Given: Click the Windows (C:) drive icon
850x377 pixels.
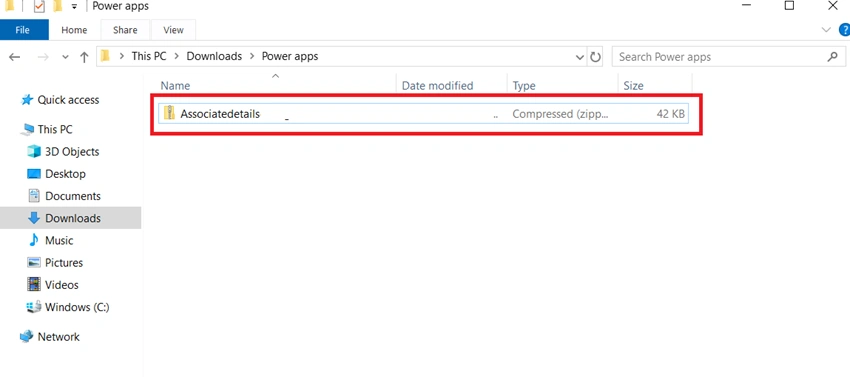Looking at the screenshot, I should click(34, 308).
